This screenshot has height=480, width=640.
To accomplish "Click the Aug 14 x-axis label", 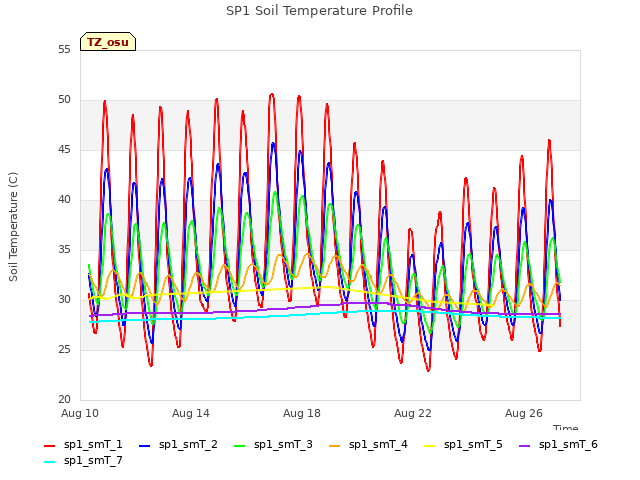I will click(x=191, y=413).
